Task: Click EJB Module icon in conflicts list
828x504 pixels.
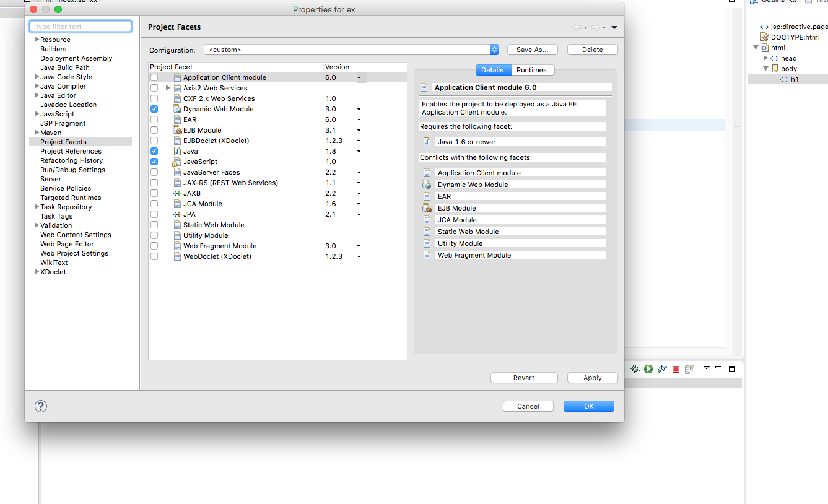Action: click(x=427, y=208)
